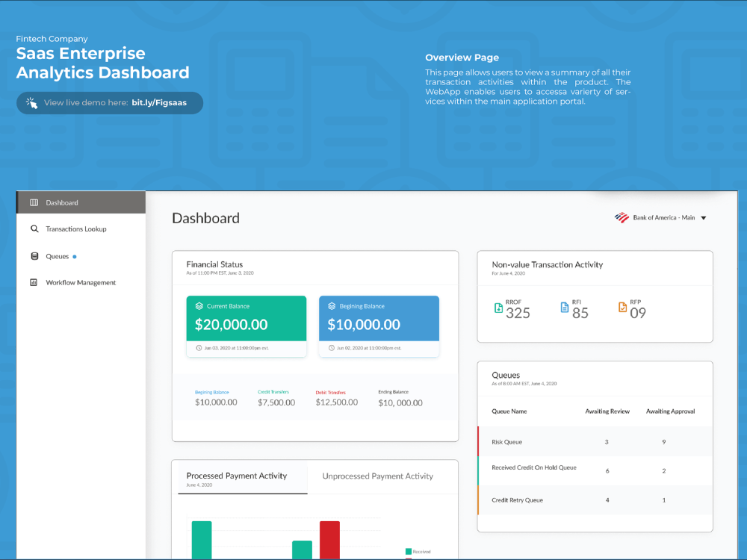Image resolution: width=747 pixels, height=560 pixels.
Task: Open the Bank of America account dropdown
Action: (x=701, y=217)
